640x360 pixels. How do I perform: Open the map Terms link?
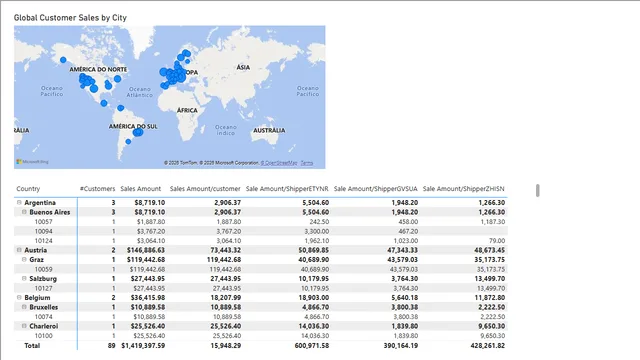(x=307, y=163)
